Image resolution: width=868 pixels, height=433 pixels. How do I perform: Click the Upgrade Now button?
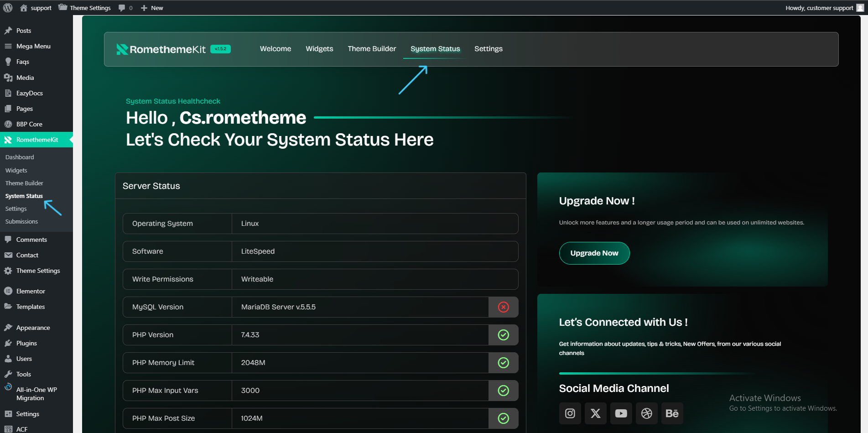594,253
